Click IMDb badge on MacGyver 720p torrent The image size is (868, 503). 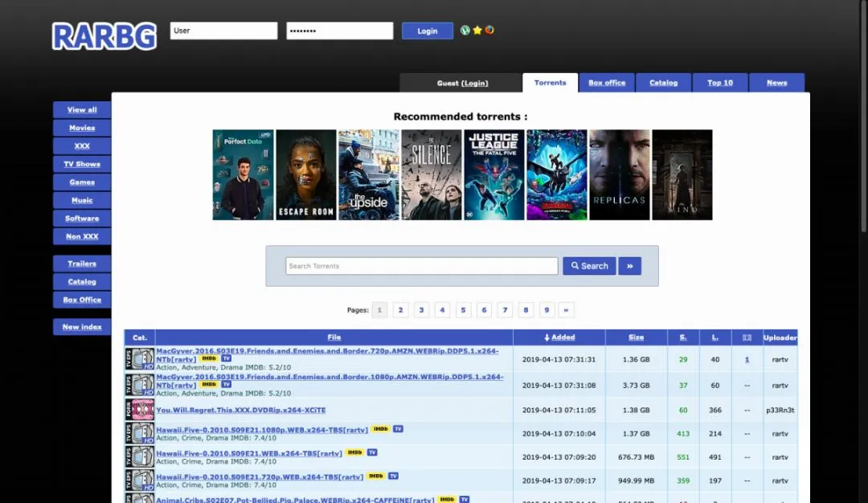[x=209, y=358]
